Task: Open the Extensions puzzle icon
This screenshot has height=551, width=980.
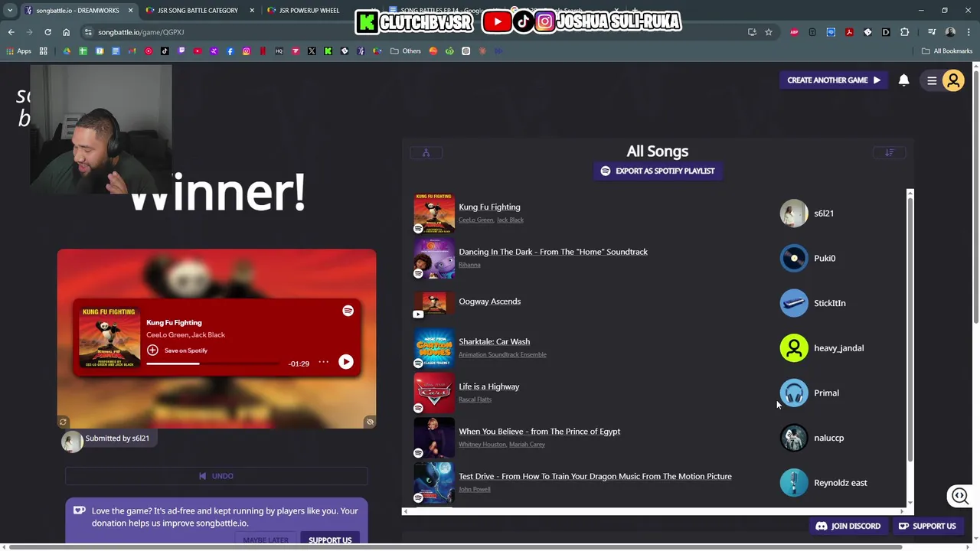Action: (x=904, y=32)
